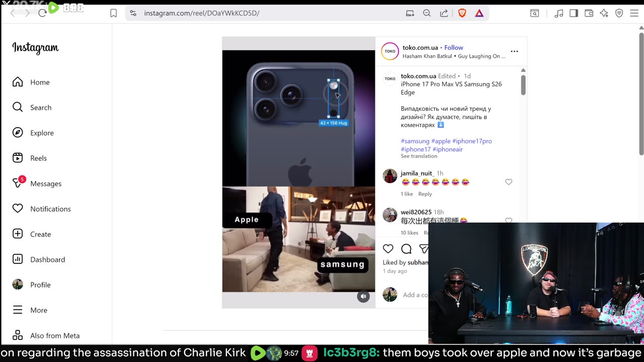
Task: Click See translation under caption
Action: click(x=419, y=156)
